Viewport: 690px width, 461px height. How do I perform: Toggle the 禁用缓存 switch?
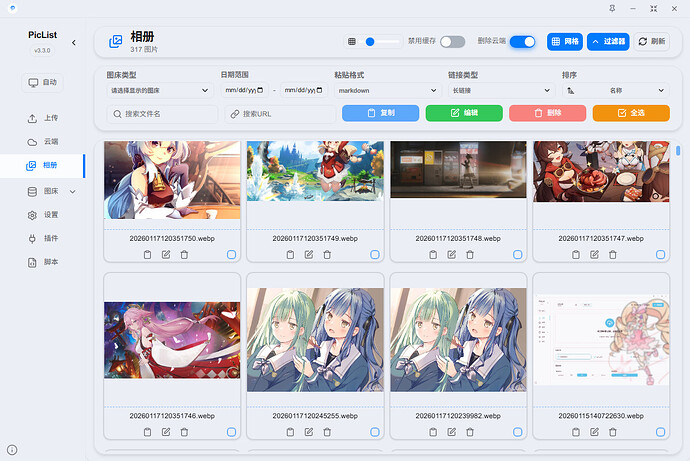coord(453,42)
